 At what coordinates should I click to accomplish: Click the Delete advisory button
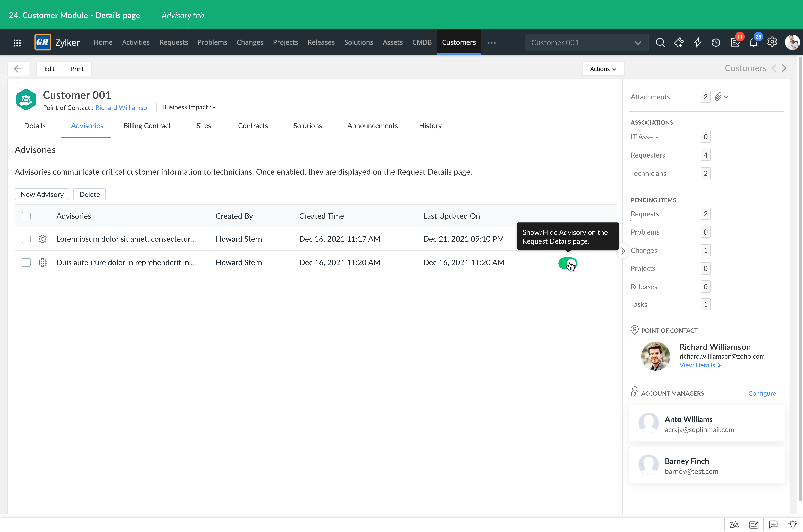89,194
